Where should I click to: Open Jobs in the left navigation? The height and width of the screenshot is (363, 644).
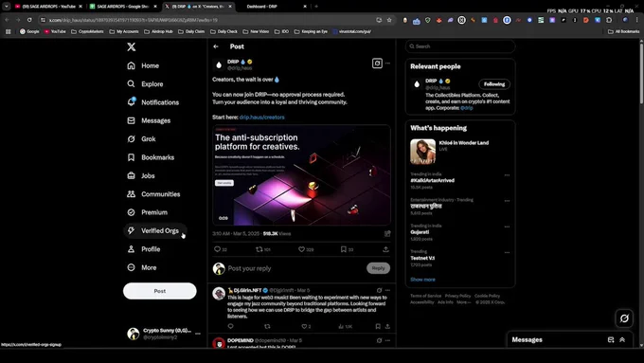(x=141, y=175)
